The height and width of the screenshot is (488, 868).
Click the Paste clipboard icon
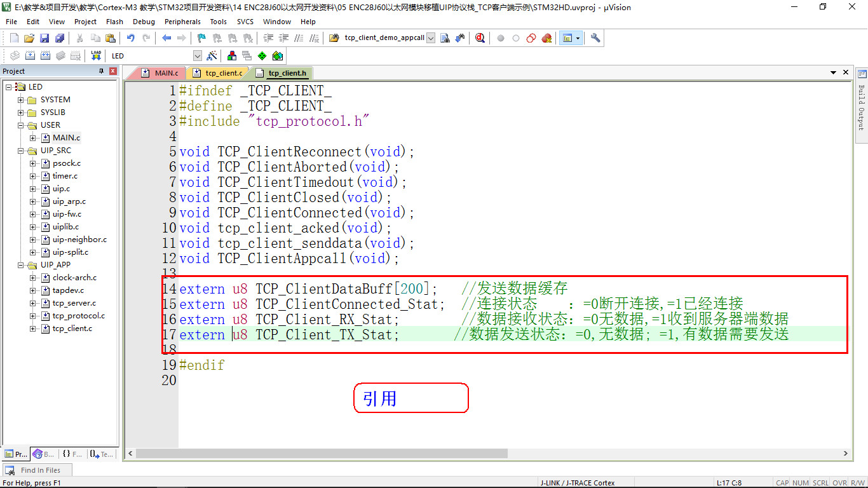pos(111,38)
